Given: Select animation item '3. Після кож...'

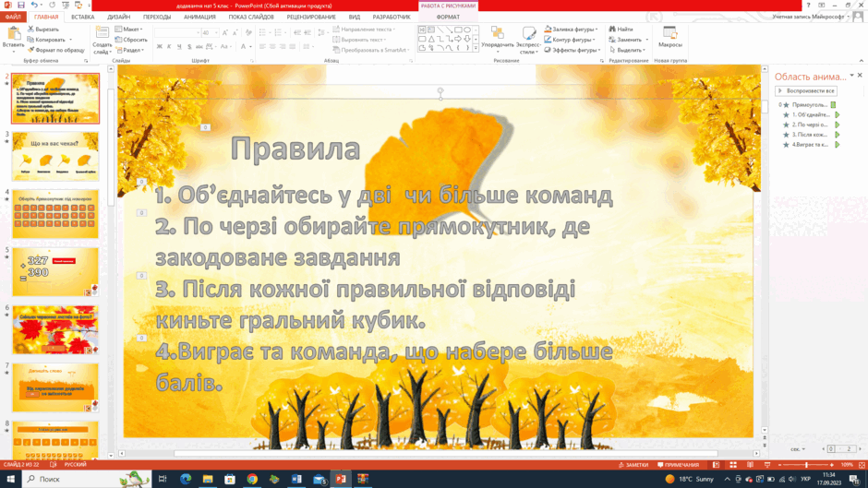Looking at the screenshot, I should (811, 135).
